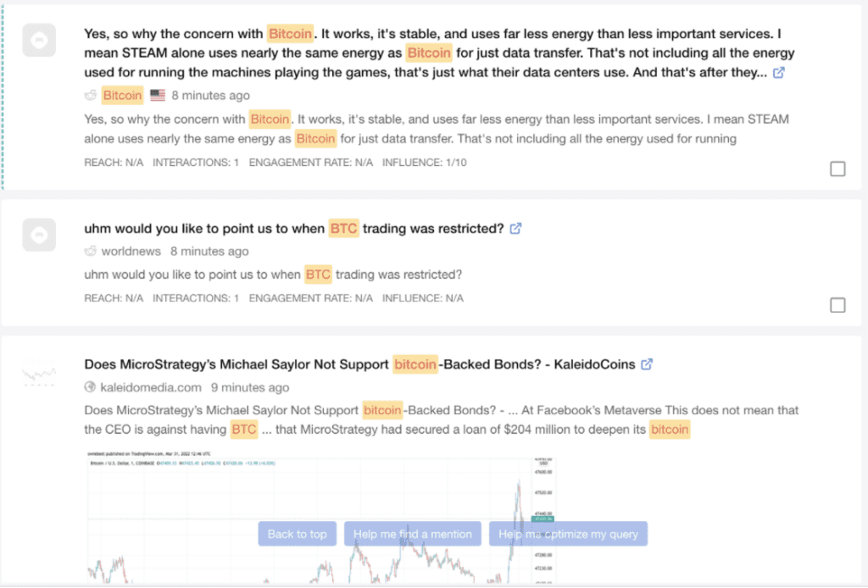Tick the checkbox for the Bitcoin energy mention

pyautogui.click(x=837, y=169)
